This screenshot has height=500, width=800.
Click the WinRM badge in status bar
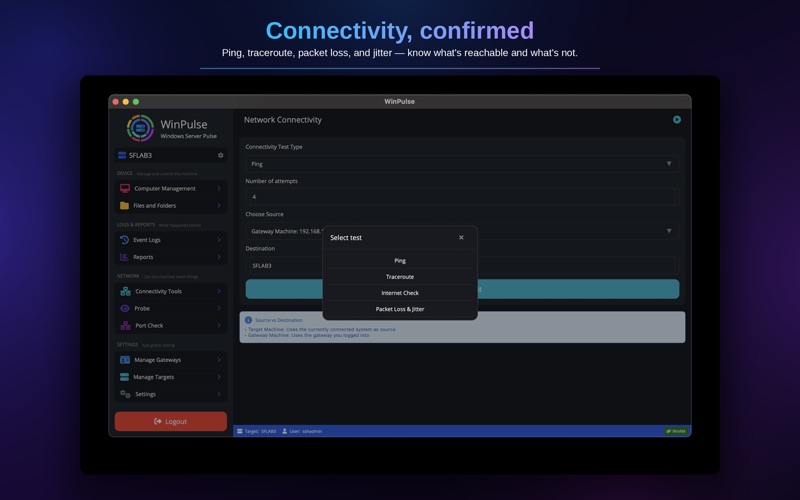tap(676, 431)
